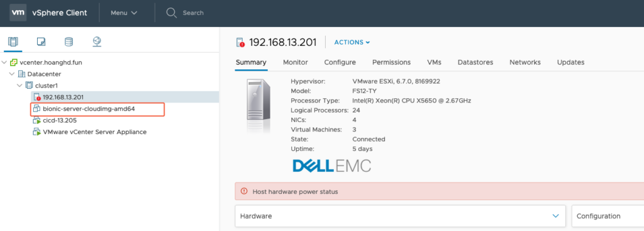This screenshot has width=644, height=231.
Task: Open the Summary tab
Action: (251, 62)
